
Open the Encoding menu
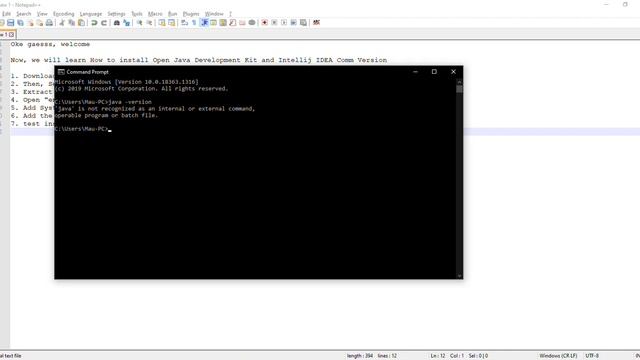pyautogui.click(x=64, y=14)
